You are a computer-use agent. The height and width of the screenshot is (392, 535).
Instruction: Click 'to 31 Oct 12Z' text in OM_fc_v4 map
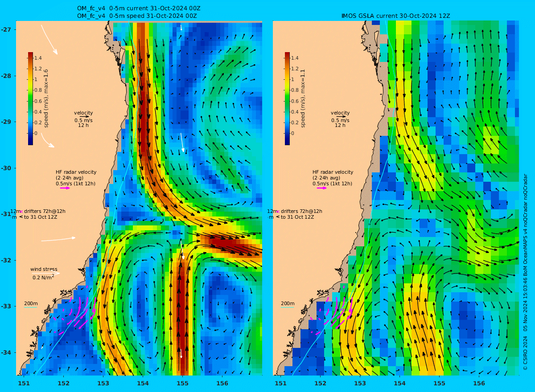coord(41,217)
